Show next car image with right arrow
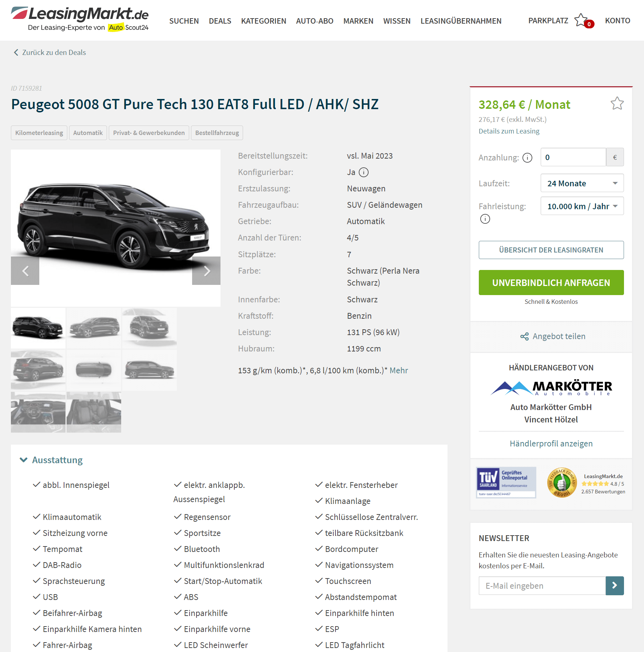The width and height of the screenshot is (644, 652). (206, 271)
